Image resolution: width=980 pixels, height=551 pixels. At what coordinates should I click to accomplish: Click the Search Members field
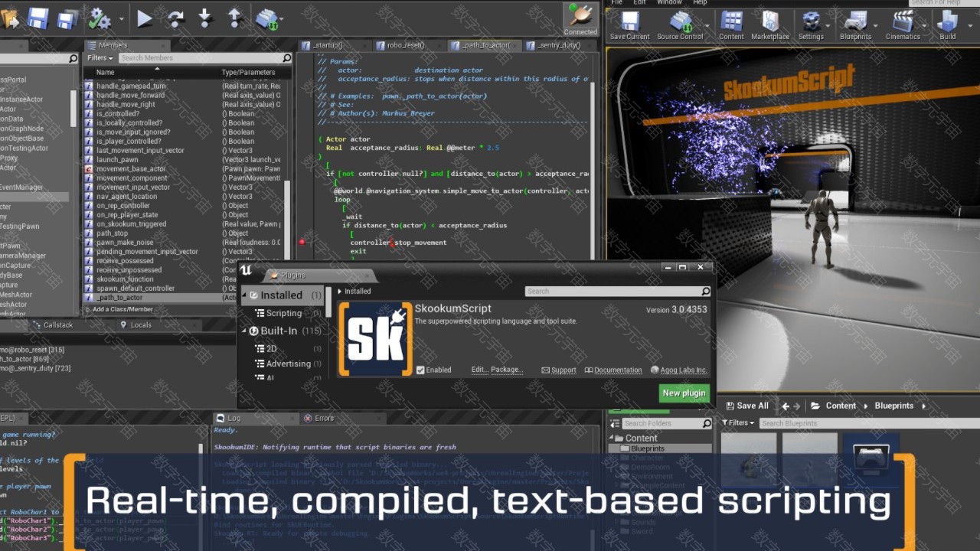[200, 58]
